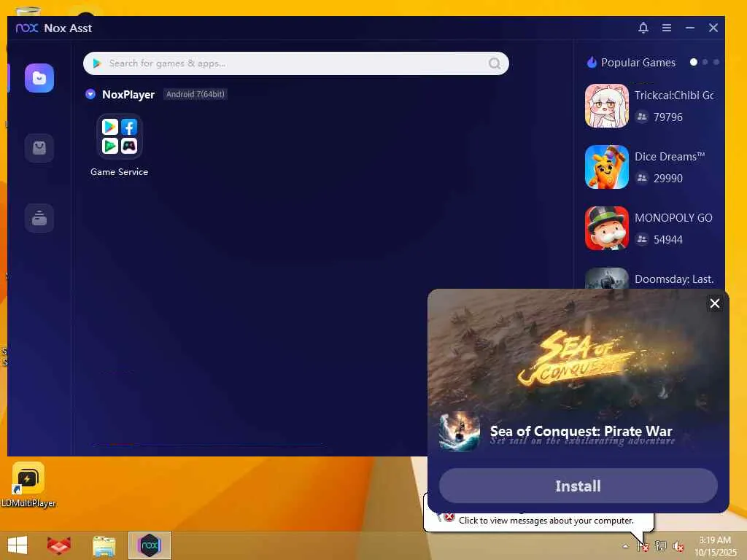Screen dimensions: 747x560
Task: Click the Popular Games flame icon
Action: click(592, 63)
